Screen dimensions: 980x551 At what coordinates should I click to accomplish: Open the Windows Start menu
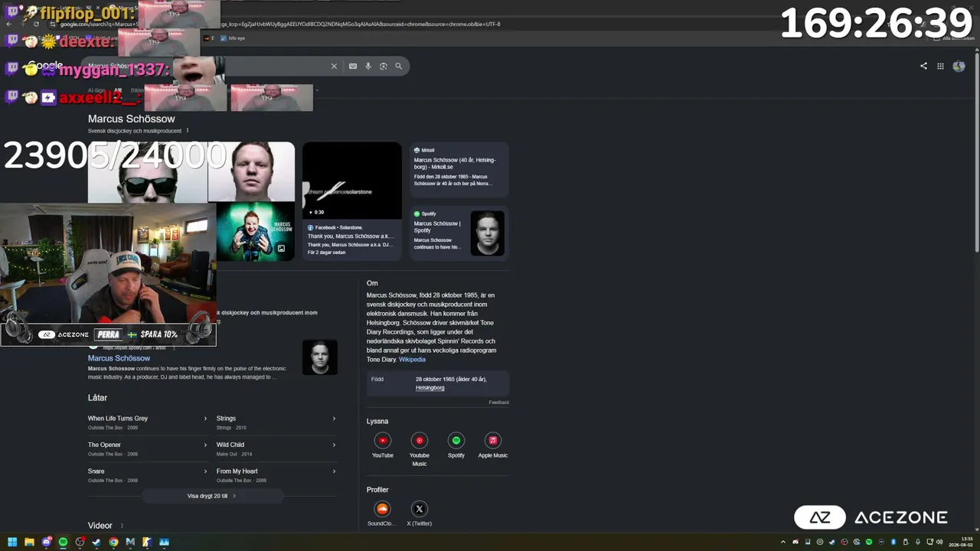click(x=12, y=543)
